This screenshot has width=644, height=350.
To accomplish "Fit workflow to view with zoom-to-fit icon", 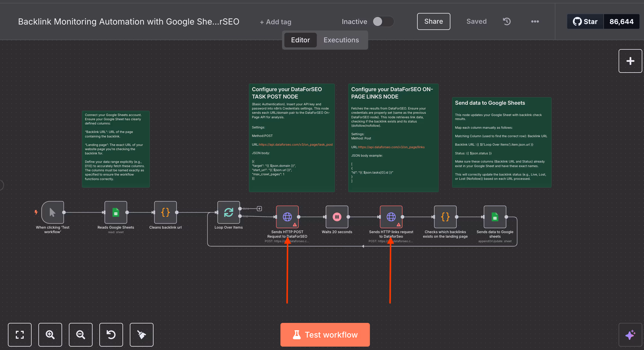I will (x=20, y=335).
